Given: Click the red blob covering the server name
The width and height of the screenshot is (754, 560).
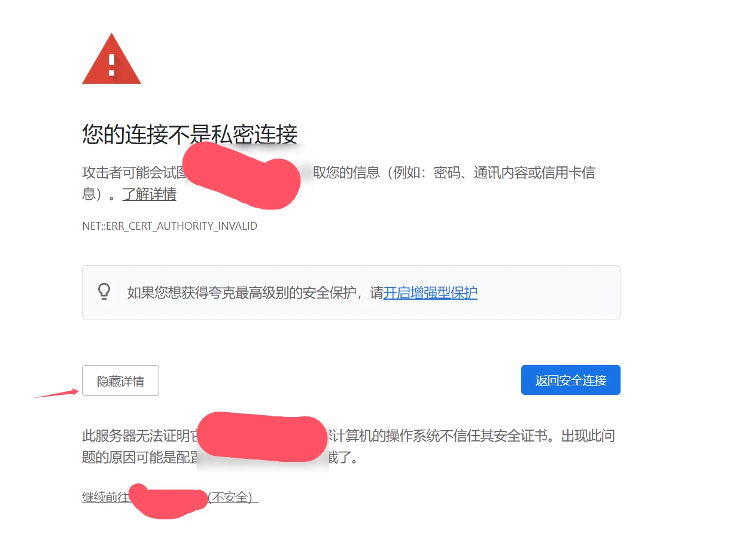Looking at the screenshot, I should coord(263,437).
